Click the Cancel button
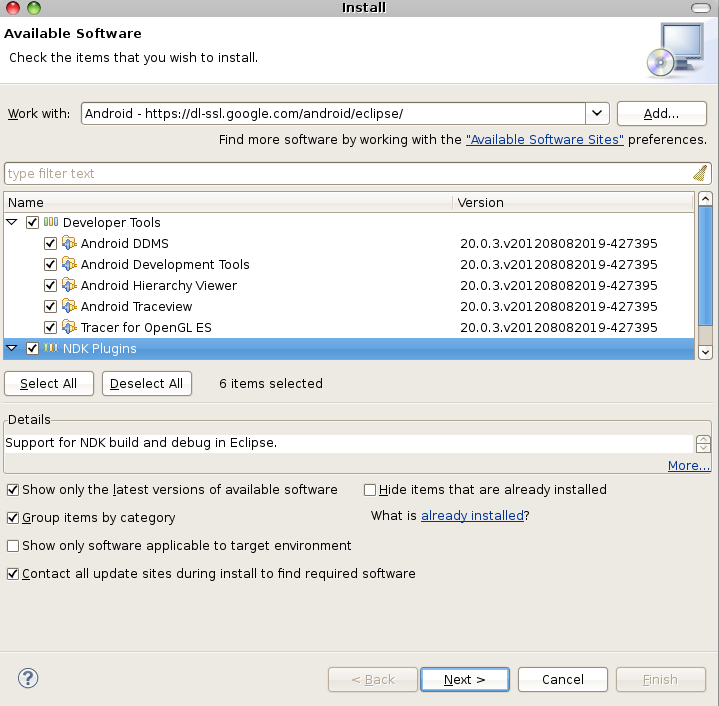The width and height of the screenshot is (719, 706). tap(563, 679)
